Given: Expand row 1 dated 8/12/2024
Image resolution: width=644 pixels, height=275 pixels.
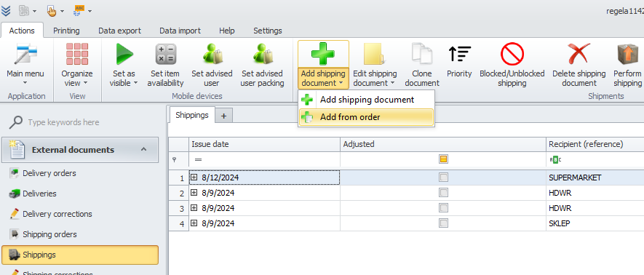Looking at the screenshot, I should pos(194,178).
